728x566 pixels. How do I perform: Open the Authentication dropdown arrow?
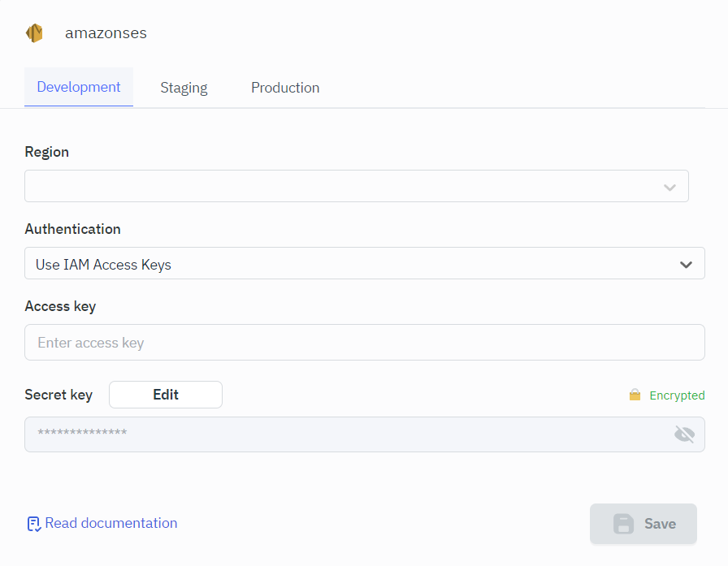click(686, 265)
